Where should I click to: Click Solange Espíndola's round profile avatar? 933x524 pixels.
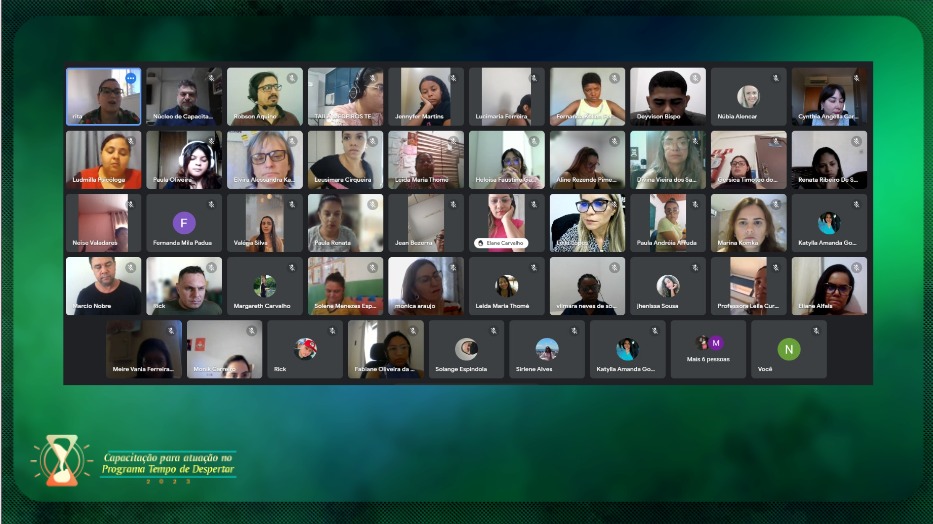click(466, 349)
